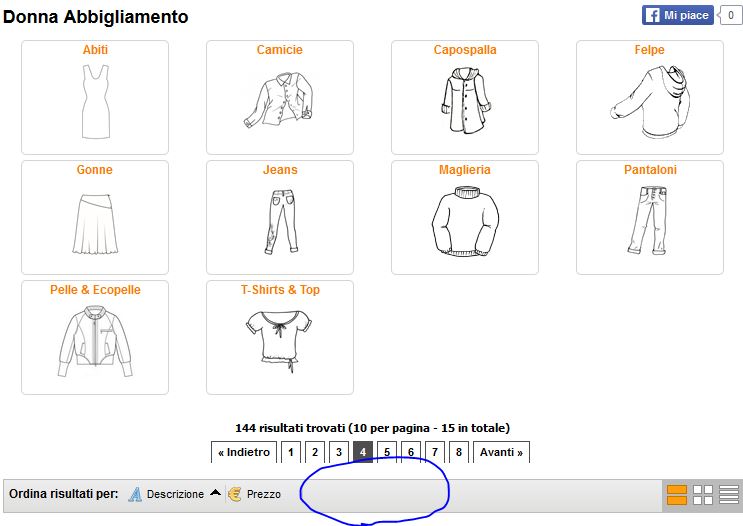The height and width of the screenshot is (526, 743).
Task: Click the Facebook Mi piace button
Action: coord(678,15)
